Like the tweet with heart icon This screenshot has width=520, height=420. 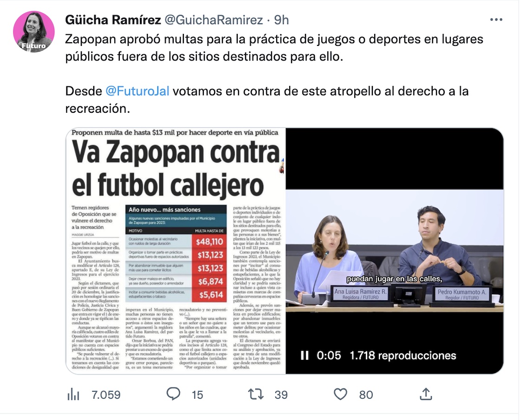point(340,394)
